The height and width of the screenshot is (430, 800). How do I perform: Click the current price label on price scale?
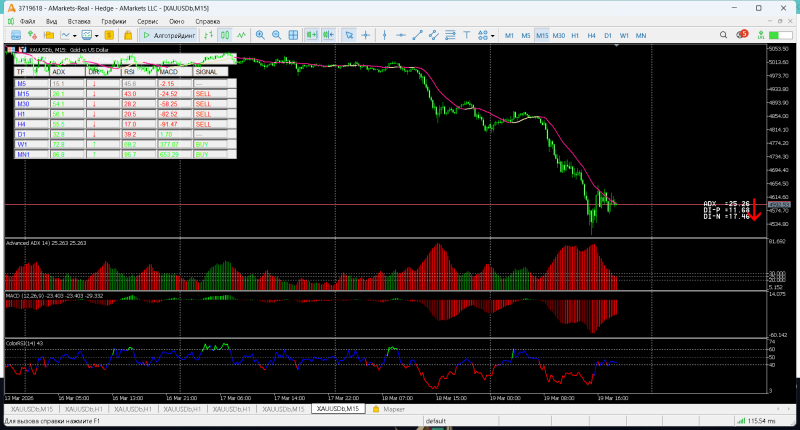point(779,205)
